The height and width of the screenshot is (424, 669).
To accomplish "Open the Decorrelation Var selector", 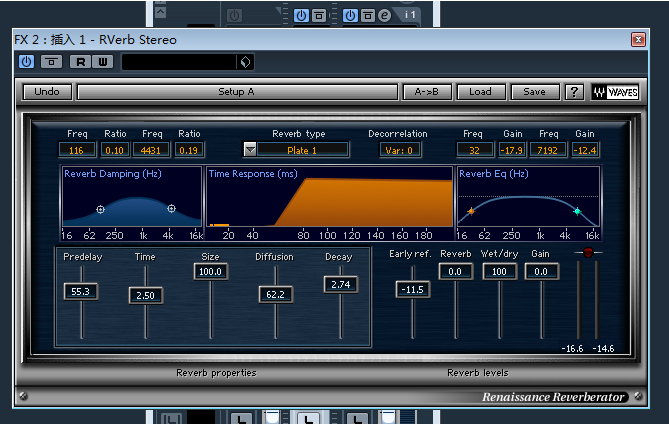I will click(x=401, y=150).
